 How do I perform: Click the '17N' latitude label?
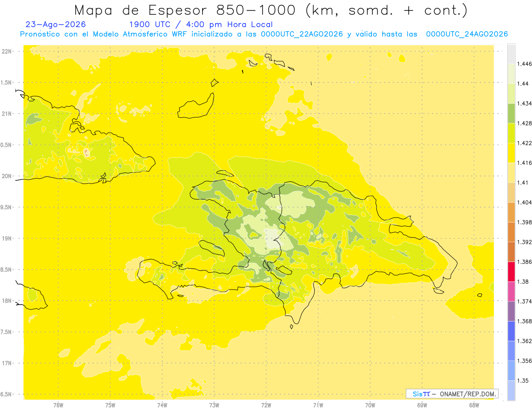pyautogui.click(x=6, y=363)
